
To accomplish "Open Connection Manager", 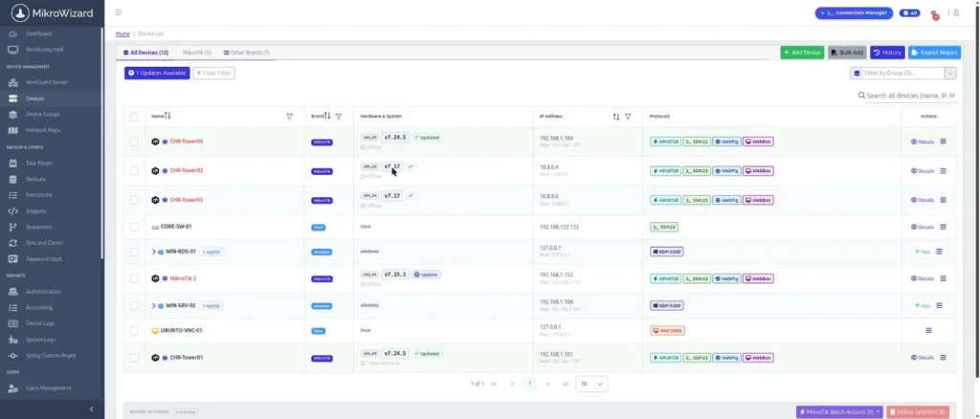I will pos(853,13).
